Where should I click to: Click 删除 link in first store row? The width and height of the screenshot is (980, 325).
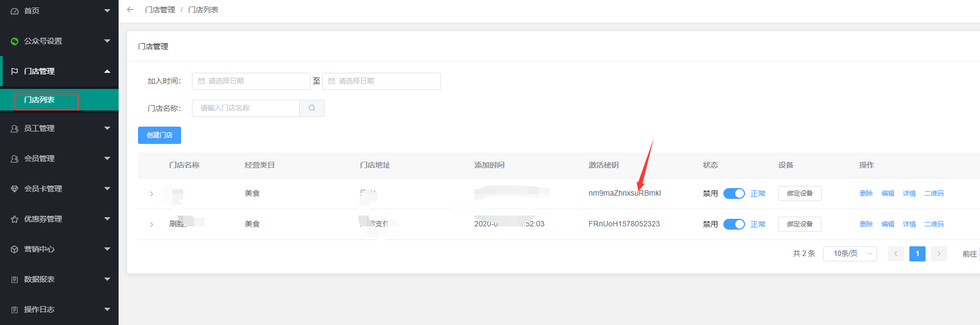pyautogui.click(x=866, y=193)
